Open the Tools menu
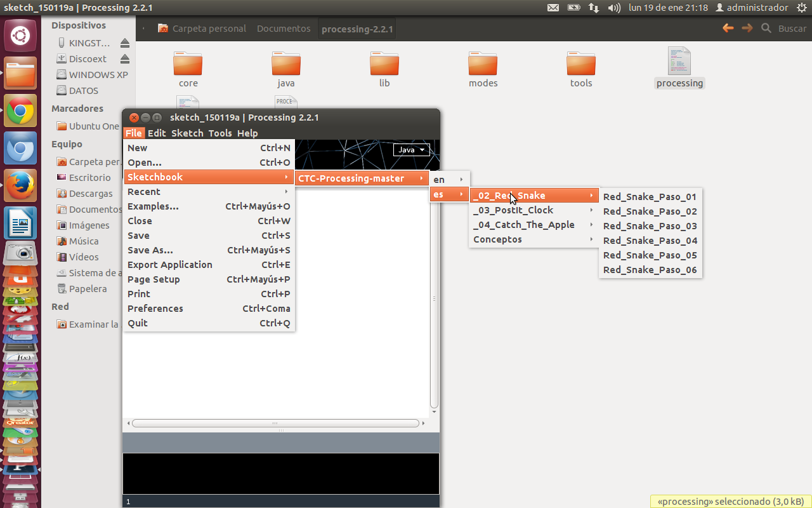 pos(220,133)
